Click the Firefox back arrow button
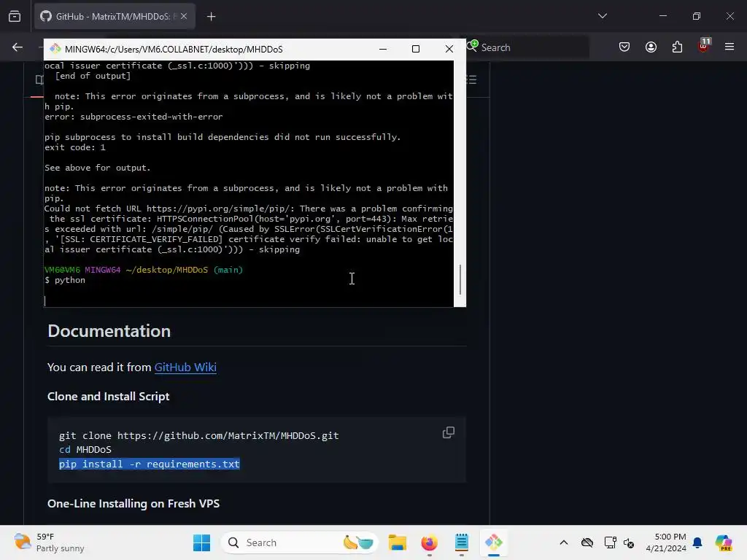The image size is (747, 560). (18, 47)
